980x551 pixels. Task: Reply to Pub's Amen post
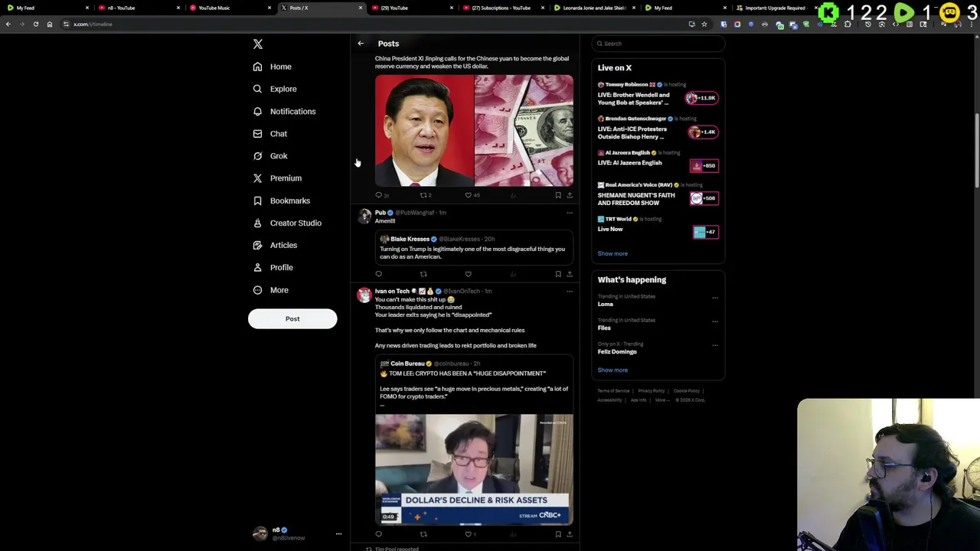coord(378,274)
